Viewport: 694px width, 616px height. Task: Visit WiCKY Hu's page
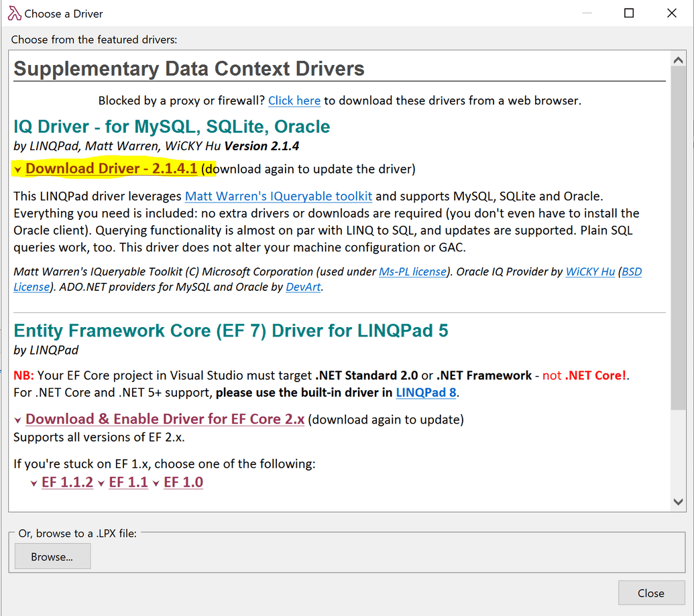[589, 271]
